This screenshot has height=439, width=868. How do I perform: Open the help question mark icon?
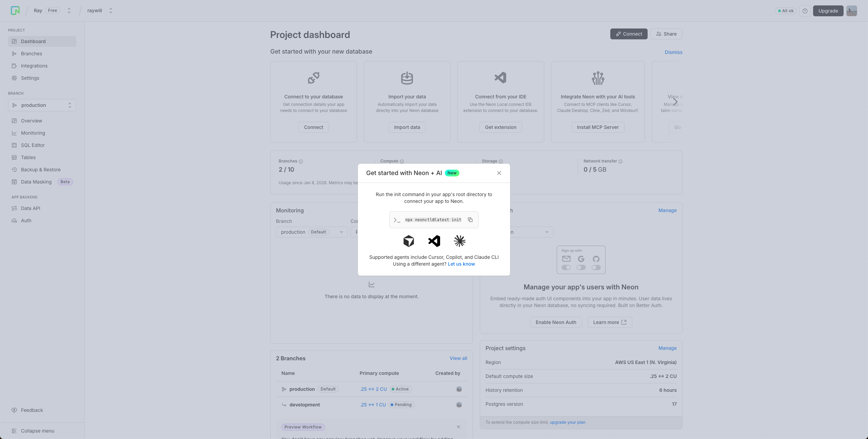pyautogui.click(x=805, y=11)
